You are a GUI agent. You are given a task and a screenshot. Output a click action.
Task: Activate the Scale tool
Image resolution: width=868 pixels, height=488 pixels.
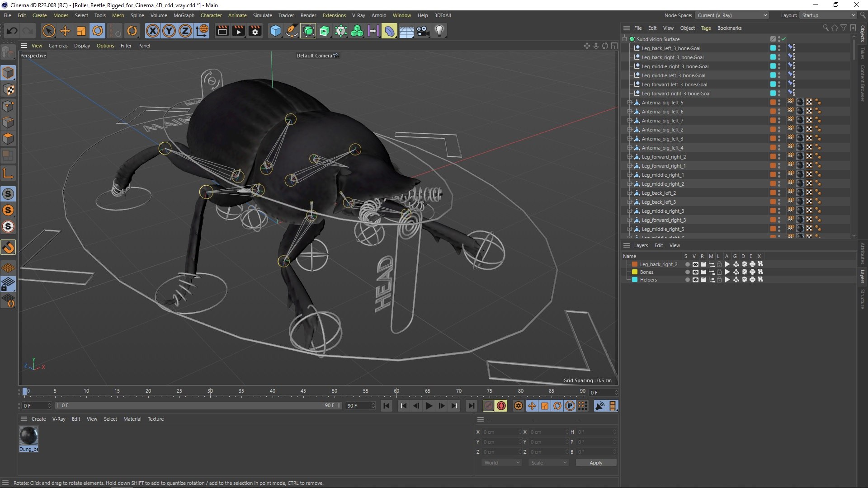pyautogui.click(x=81, y=31)
